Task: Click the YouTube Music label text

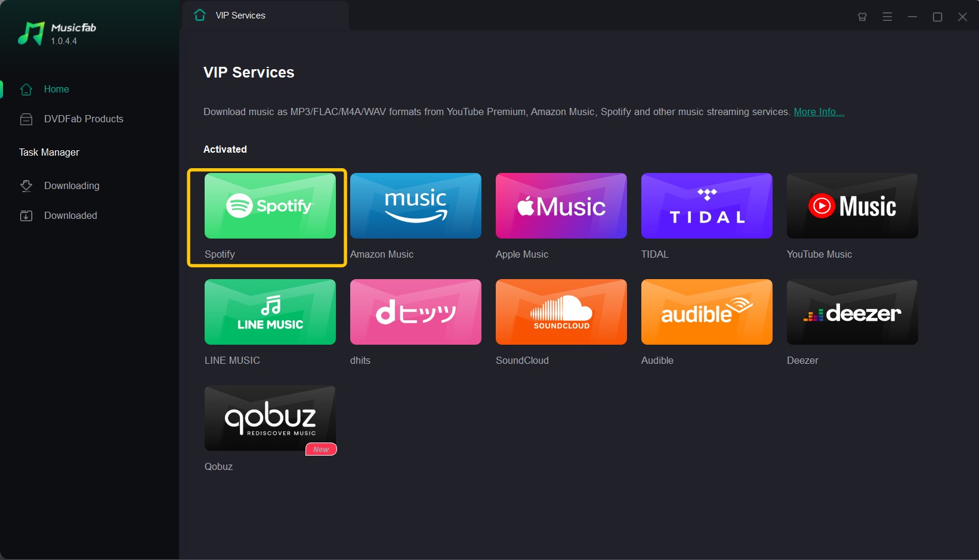Action: (x=819, y=254)
